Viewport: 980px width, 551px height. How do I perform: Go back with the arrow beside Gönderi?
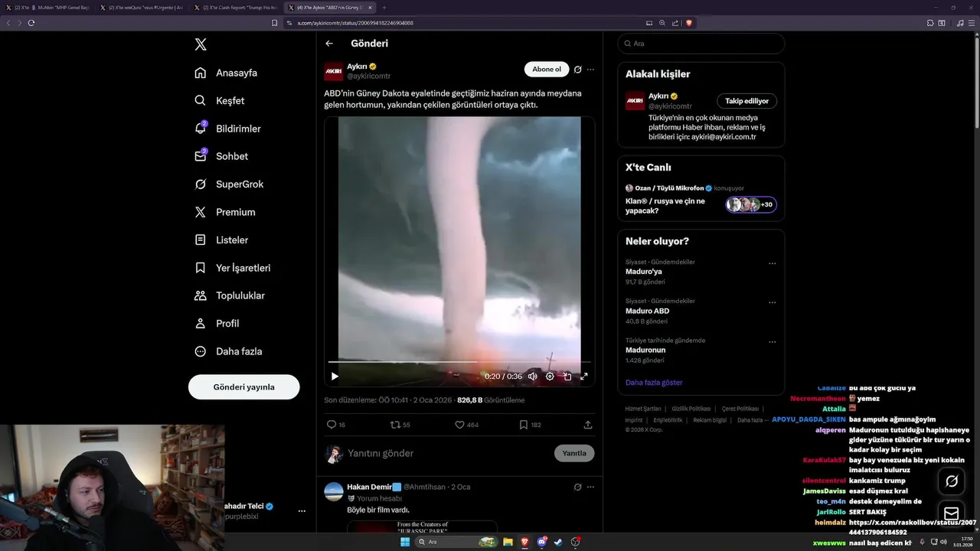point(329,44)
